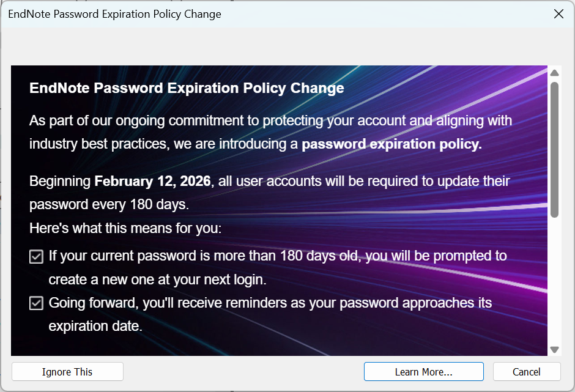Image resolution: width=575 pixels, height=392 pixels.
Task: Click the "expiration date." text line
Action: pyautogui.click(x=95, y=327)
